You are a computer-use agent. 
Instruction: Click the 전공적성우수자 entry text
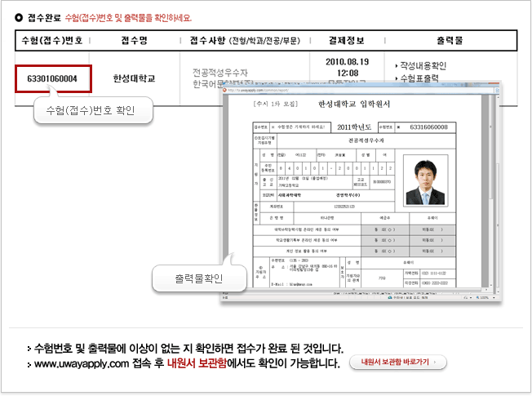click(x=220, y=73)
